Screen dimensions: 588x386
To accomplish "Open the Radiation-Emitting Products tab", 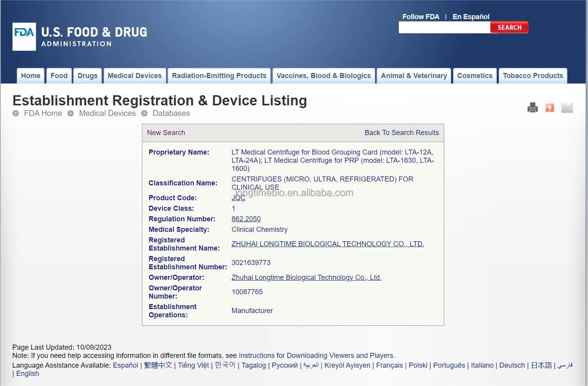I will [x=219, y=76].
